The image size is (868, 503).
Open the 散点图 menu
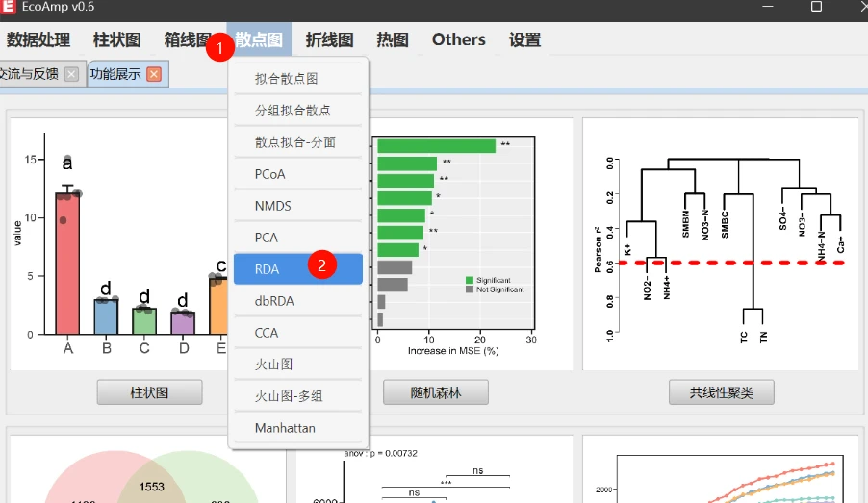coord(259,39)
